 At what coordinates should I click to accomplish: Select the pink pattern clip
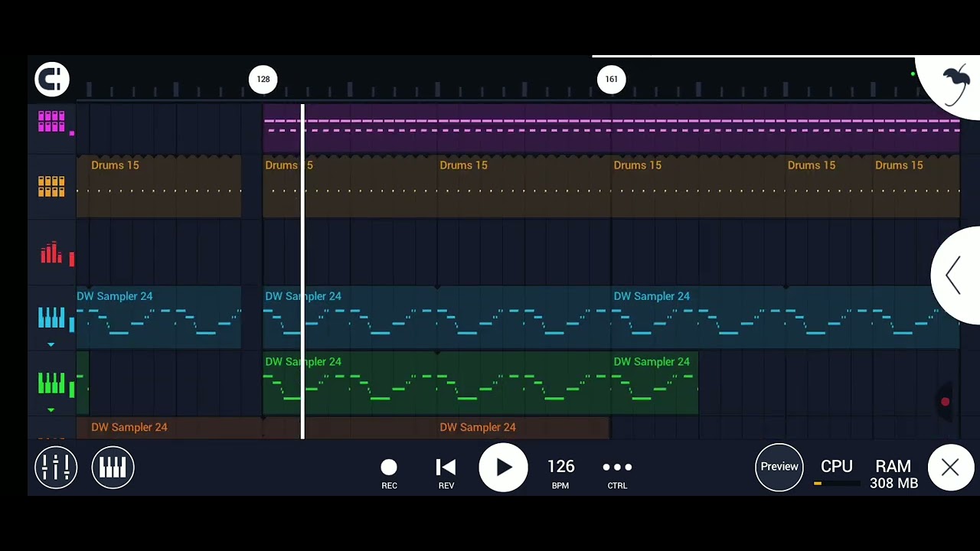[x=611, y=128]
